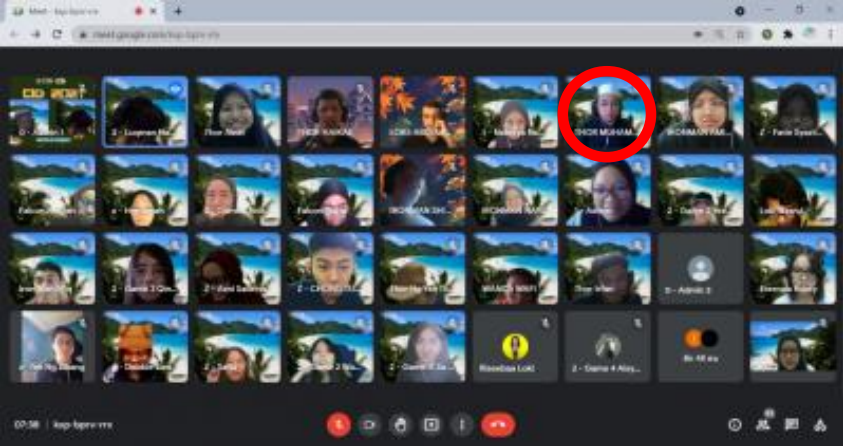Open a new browser tab
The height and width of the screenshot is (446, 843).
[x=178, y=11]
